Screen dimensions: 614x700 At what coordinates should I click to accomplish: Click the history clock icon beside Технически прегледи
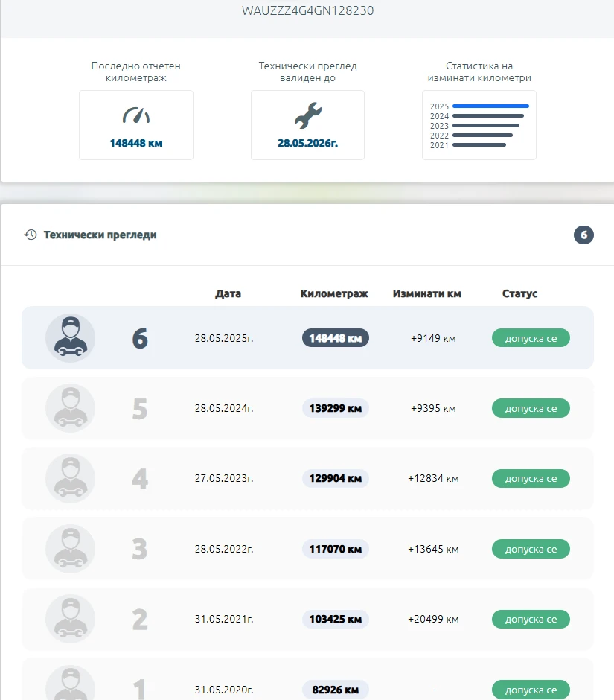click(x=31, y=235)
